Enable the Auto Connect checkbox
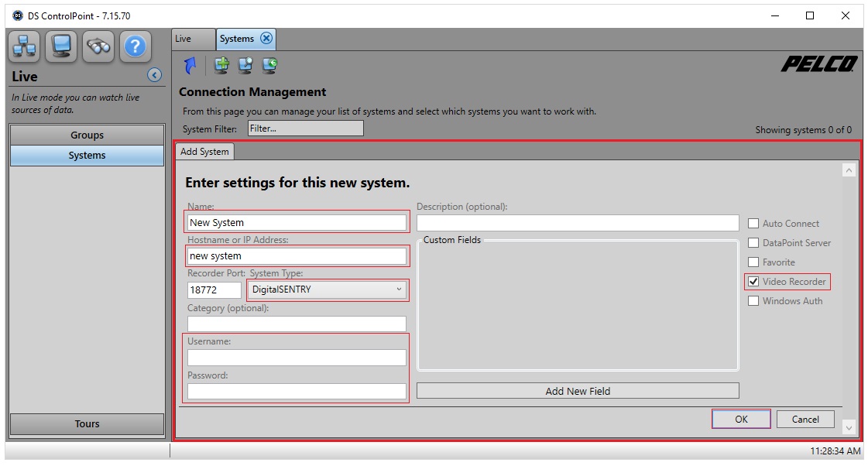Viewport: 868px width, 466px height. (753, 223)
